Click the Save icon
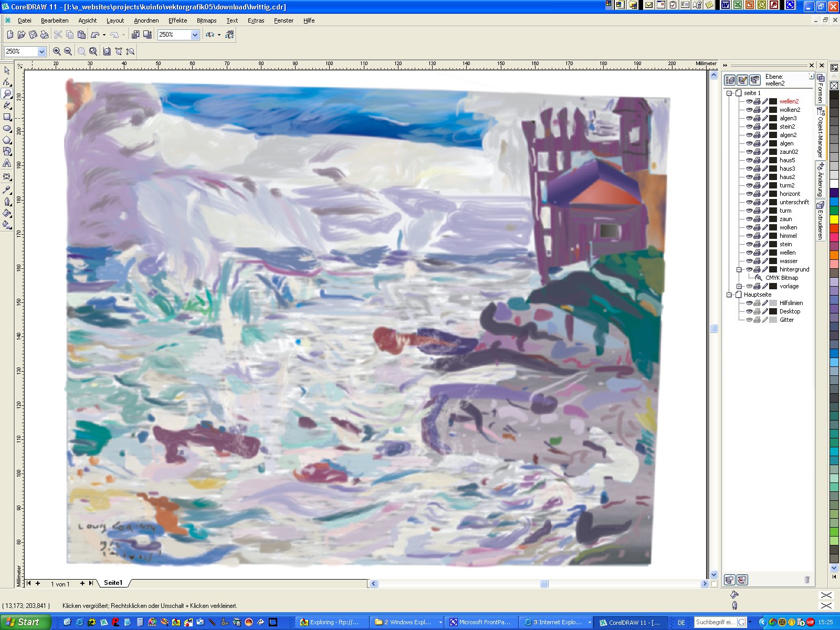 pyautogui.click(x=33, y=35)
